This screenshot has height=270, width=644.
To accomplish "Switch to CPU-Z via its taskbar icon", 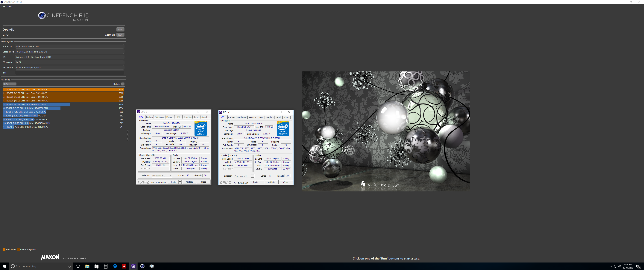I will pos(133,266).
